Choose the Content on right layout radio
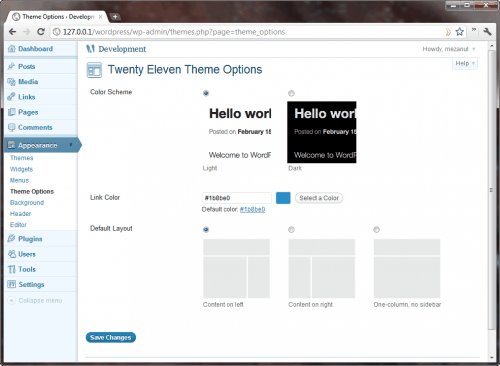This screenshot has height=366, width=500. 291,230
